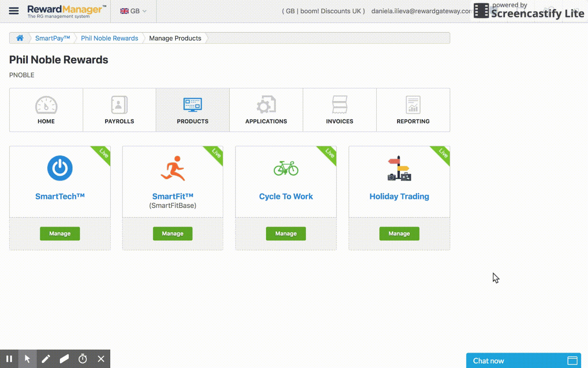Open the REPORTING tab

[413, 110]
